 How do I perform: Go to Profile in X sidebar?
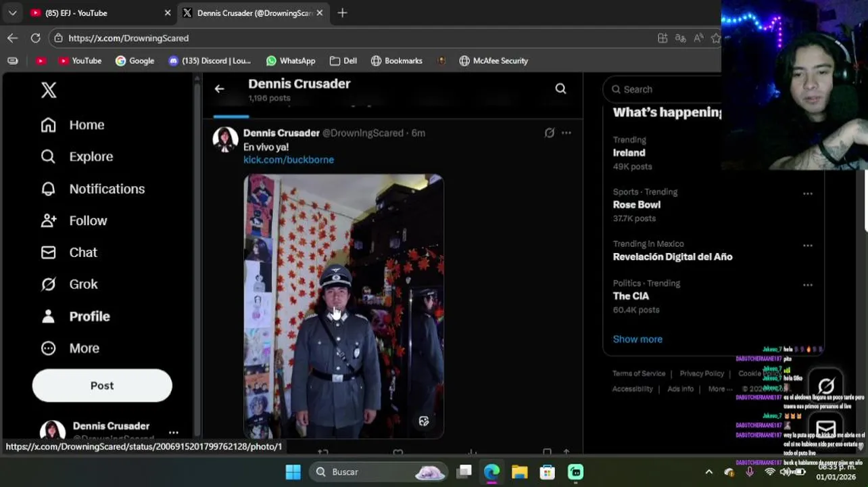coord(75,316)
